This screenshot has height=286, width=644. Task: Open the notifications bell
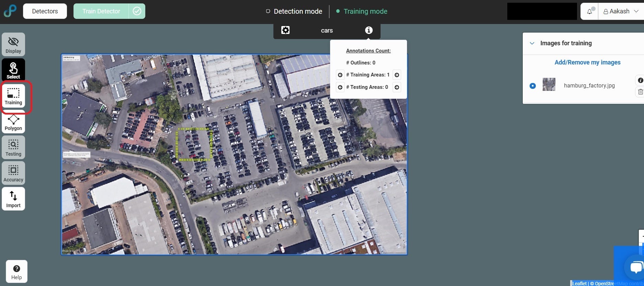pyautogui.click(x=589, y=11)
